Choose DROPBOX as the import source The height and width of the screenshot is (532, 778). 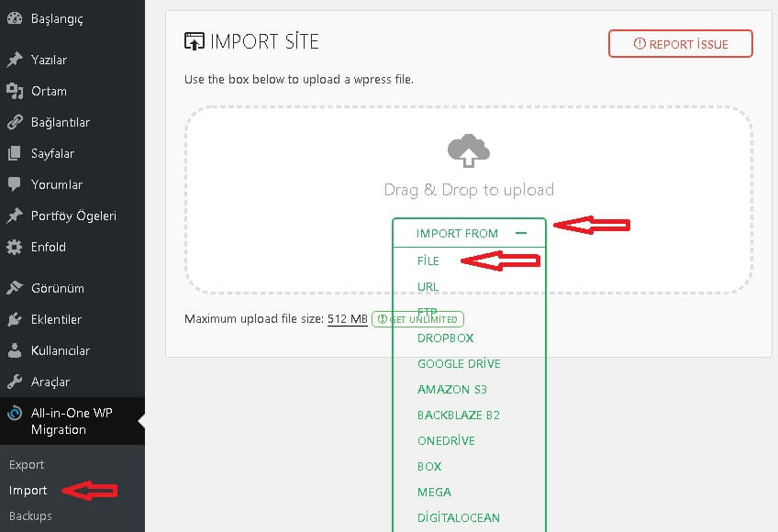point(446,338)
